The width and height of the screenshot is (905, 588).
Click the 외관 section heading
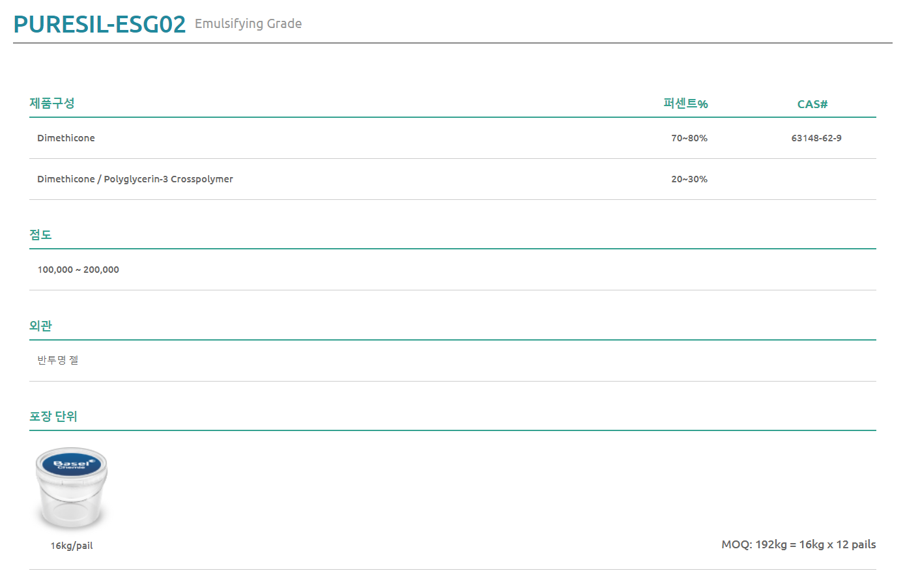pos(40,326)
